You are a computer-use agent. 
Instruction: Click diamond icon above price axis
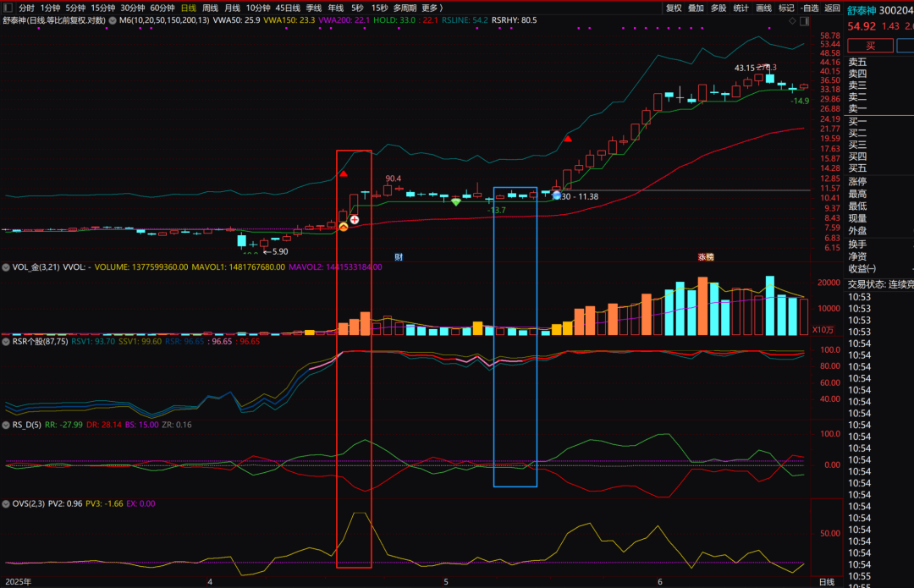coord(792,21)
